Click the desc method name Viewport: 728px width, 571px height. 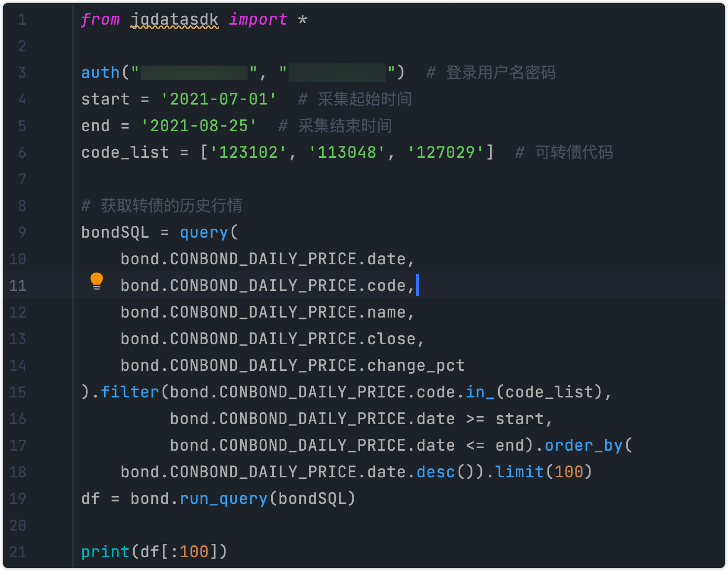pyautogui.click(x=436, y=472)
